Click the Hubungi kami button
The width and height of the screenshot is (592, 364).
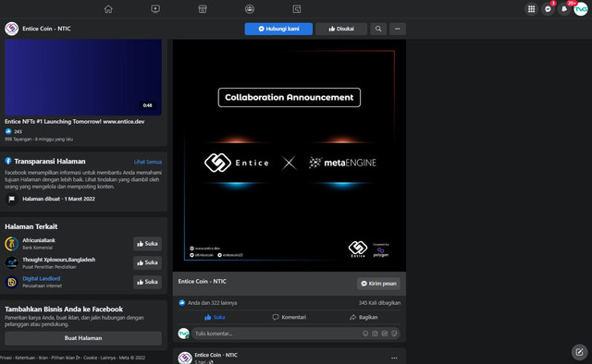(x=278, y=29)
